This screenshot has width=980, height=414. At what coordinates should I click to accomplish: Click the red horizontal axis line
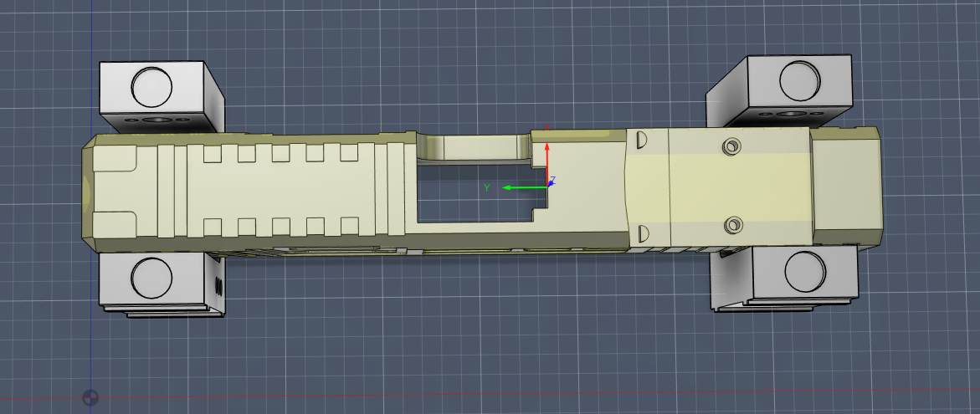(x=502, y=394)
